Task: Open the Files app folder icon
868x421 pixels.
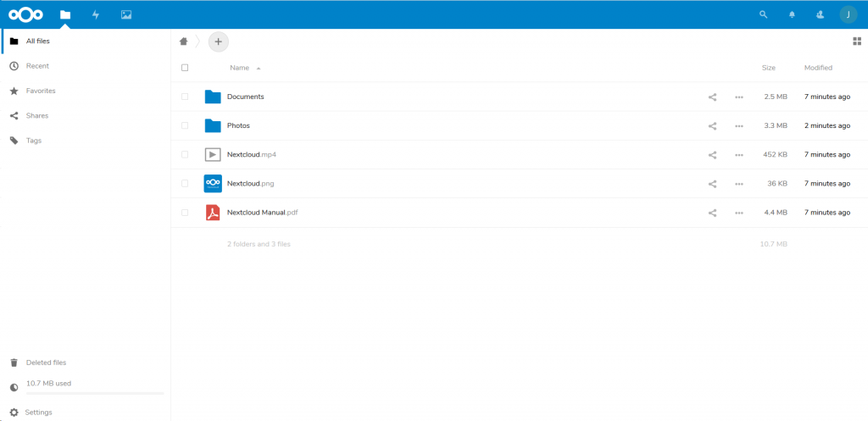Action: pos(65,15)
